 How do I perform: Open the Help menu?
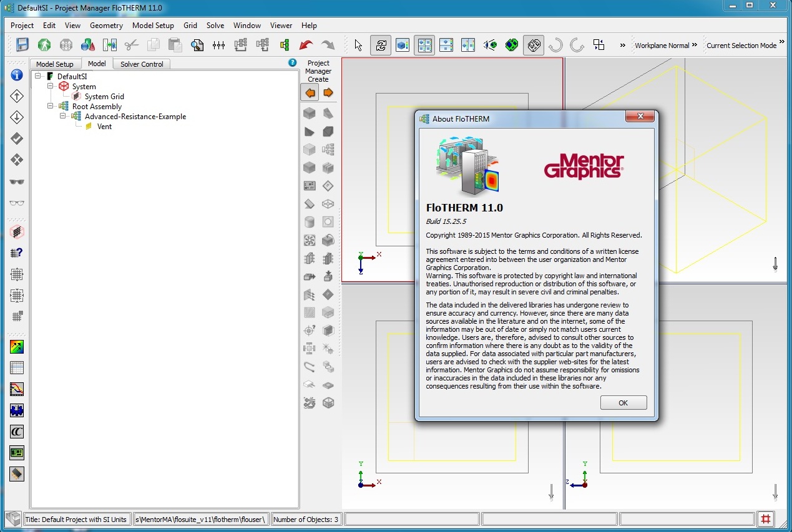pyautogui.click(x=309, y=26)
